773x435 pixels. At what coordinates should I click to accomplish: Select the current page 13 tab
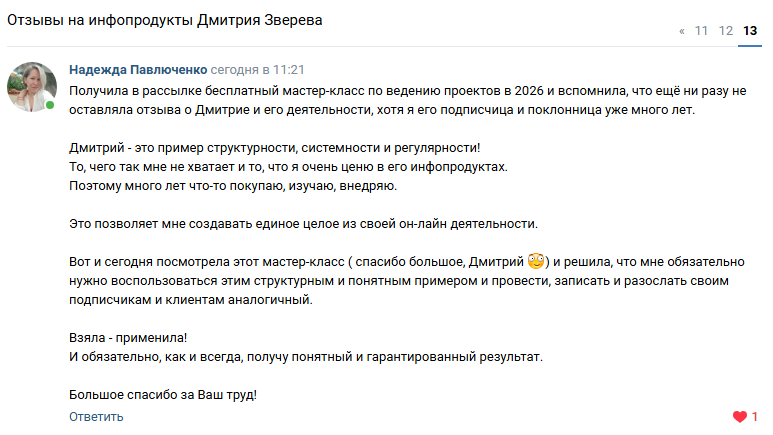(x=750, y=31)
